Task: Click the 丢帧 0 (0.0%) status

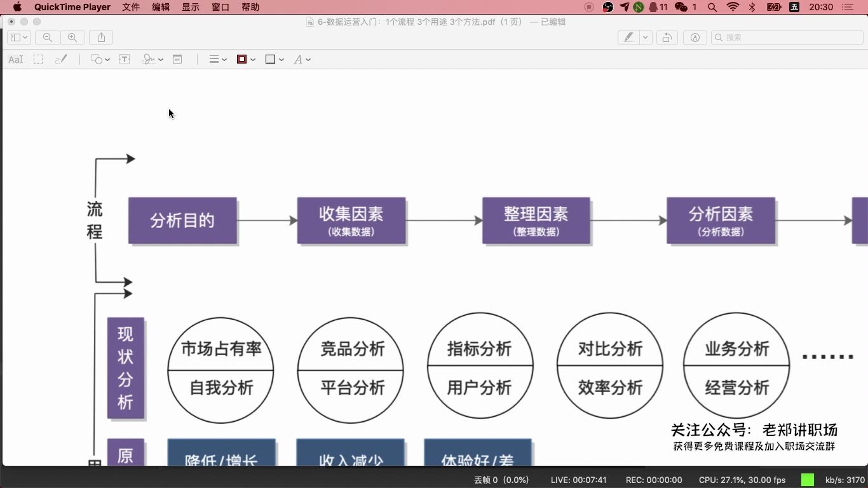Action: coord(501,480)
